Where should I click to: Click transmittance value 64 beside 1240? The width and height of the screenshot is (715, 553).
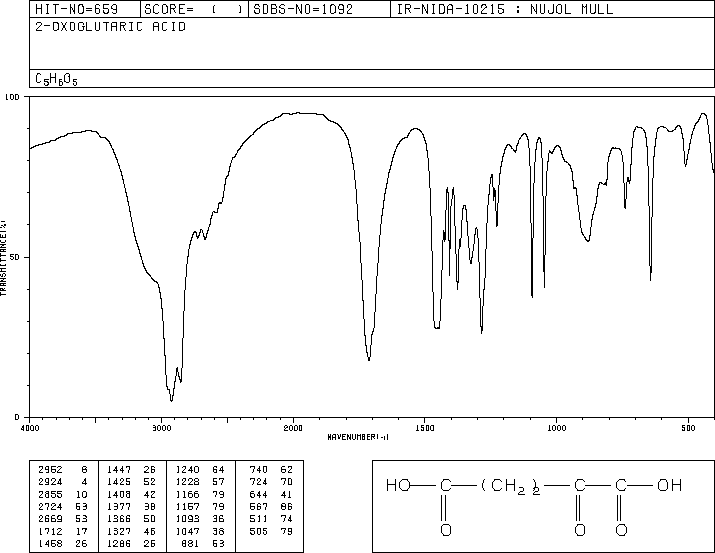(x=218, y=469)
